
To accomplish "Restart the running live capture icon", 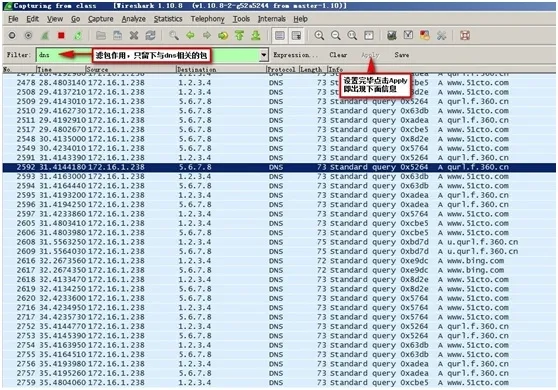I will click(78, 36).
